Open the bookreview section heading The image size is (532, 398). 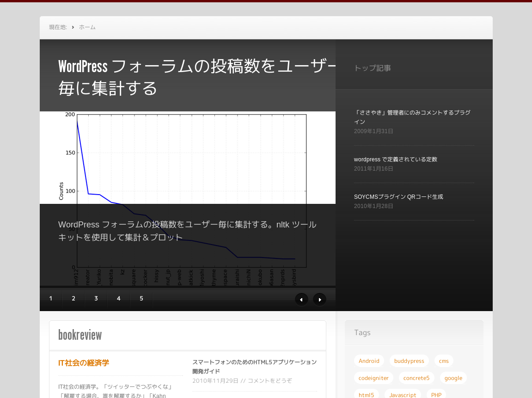(x=80, y=335)
